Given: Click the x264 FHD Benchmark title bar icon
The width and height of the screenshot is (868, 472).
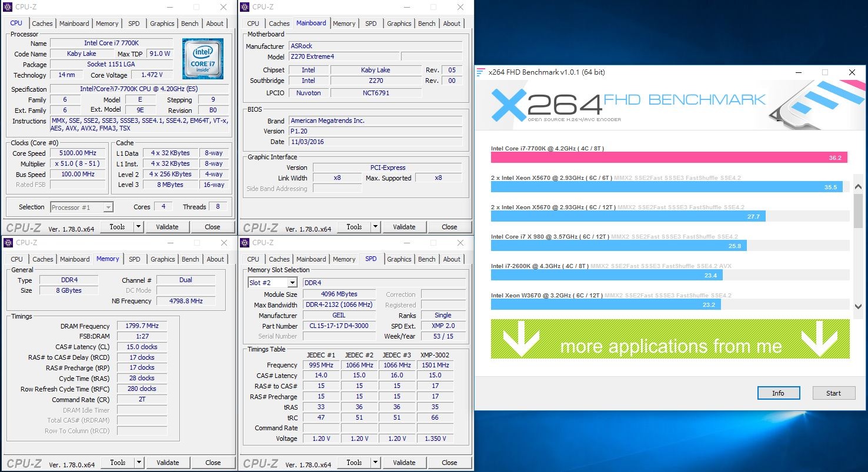Looking at the screenshot, I should [481, 72].
